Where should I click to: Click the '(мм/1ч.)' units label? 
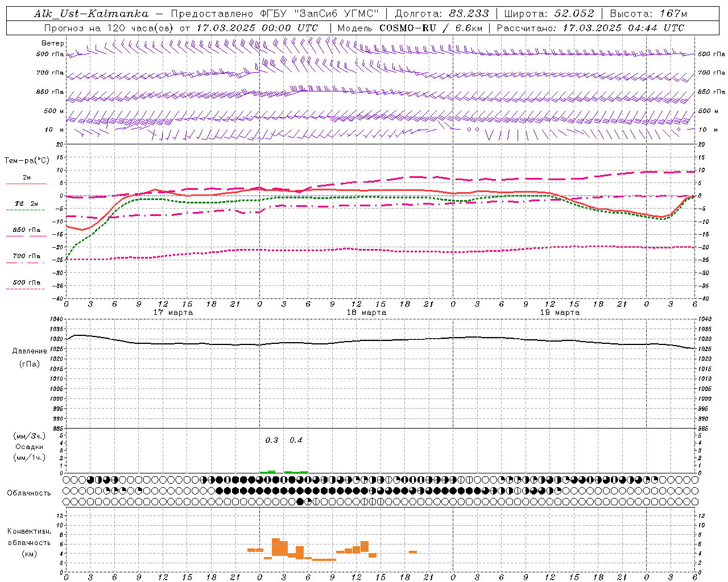click(x=30, y=458)
